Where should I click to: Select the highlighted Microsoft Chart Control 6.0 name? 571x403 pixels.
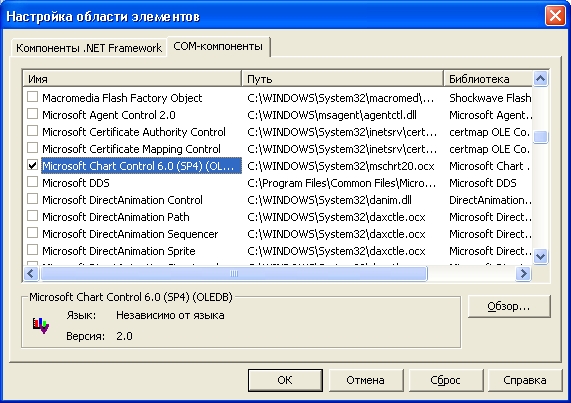(141, 166)
